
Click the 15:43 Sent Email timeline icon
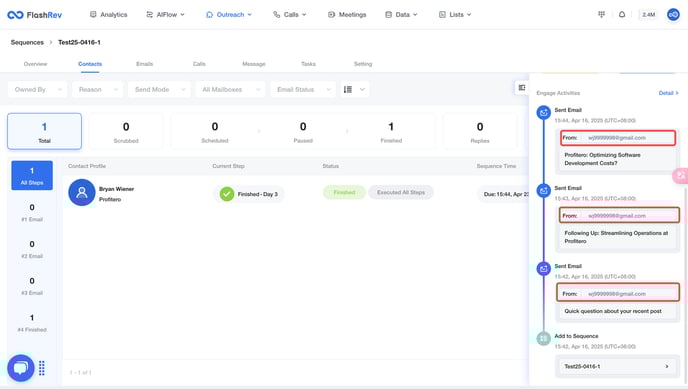[x=544, y=191]
